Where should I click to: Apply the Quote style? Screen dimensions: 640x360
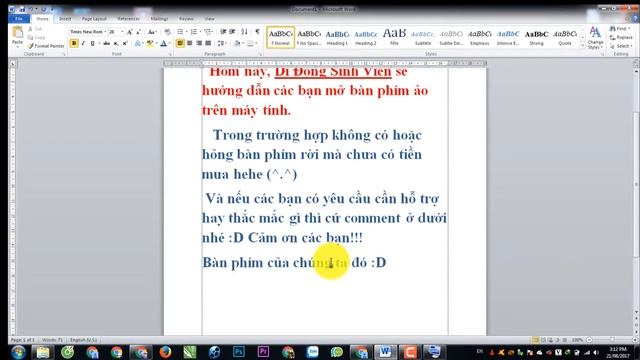[565, 37]
